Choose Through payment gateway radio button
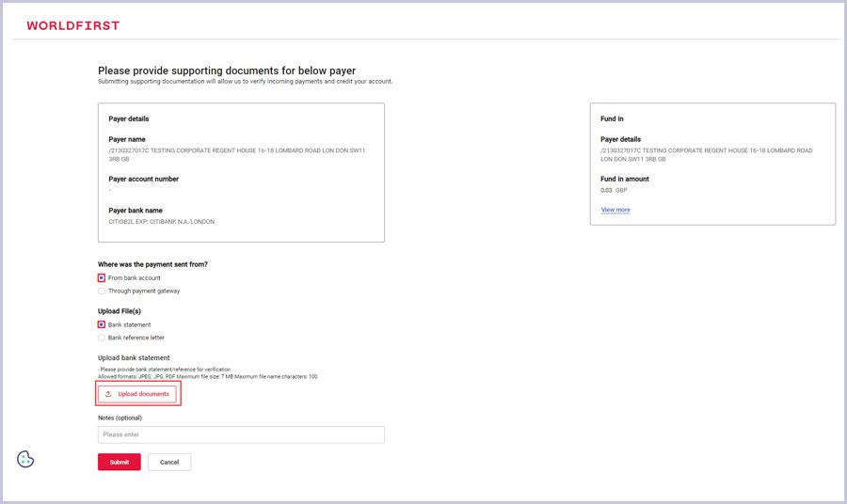 click(x=102, y=291)
